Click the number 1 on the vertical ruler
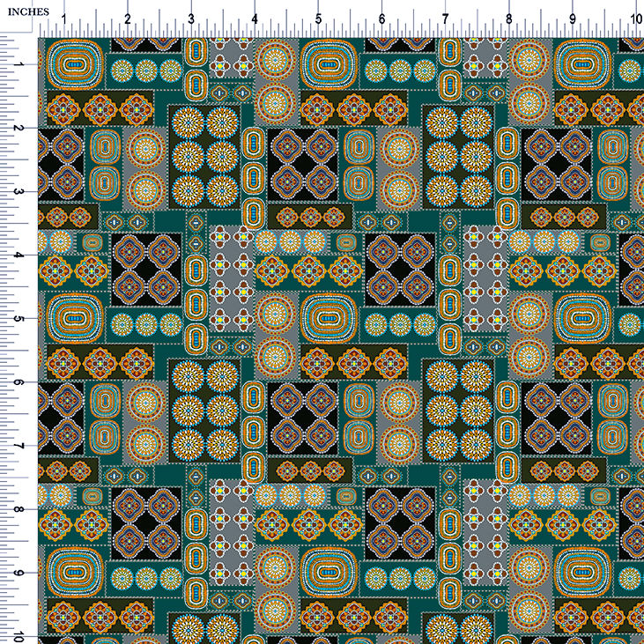 click(x=19, y=64)
